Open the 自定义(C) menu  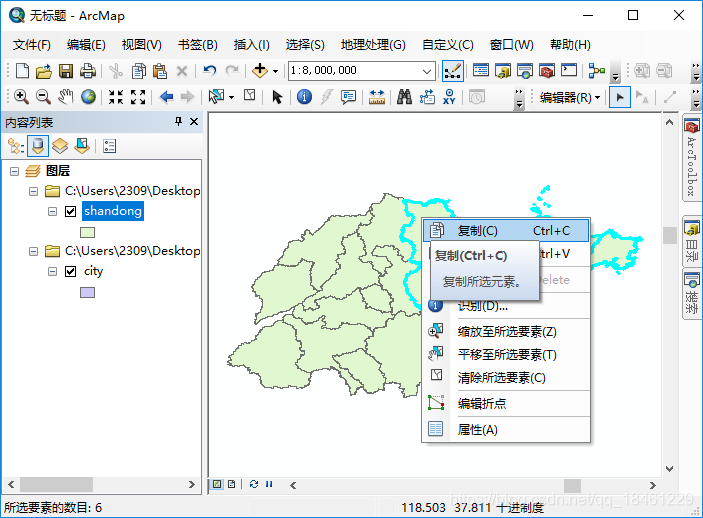tap(447, 45)
